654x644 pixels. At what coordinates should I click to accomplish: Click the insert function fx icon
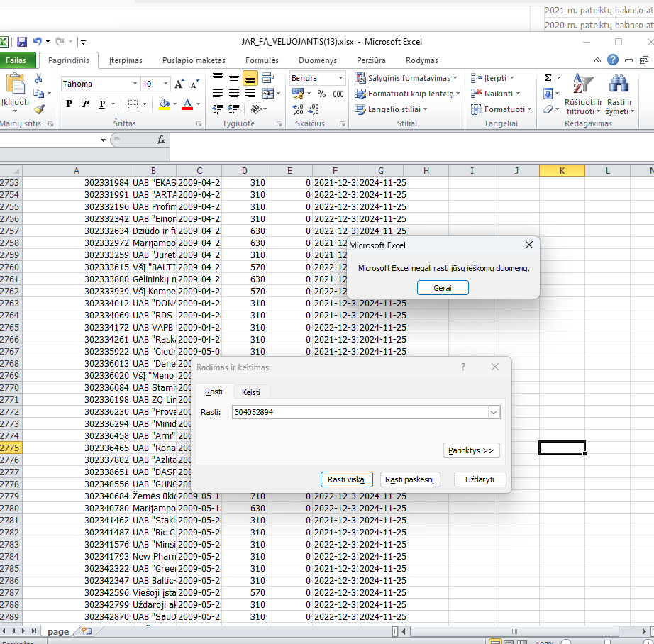pos(161,140)
